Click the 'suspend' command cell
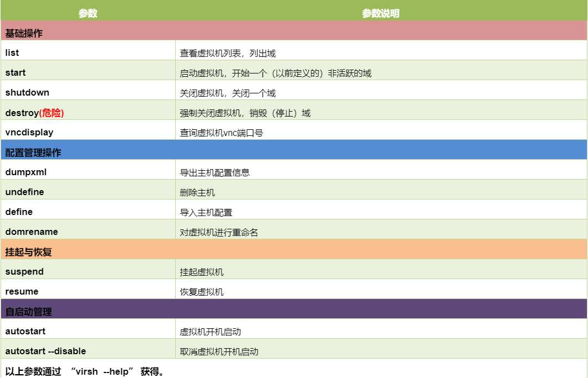Screen dimensions: 588x378 pyautogui.click(x=88, y=269)
